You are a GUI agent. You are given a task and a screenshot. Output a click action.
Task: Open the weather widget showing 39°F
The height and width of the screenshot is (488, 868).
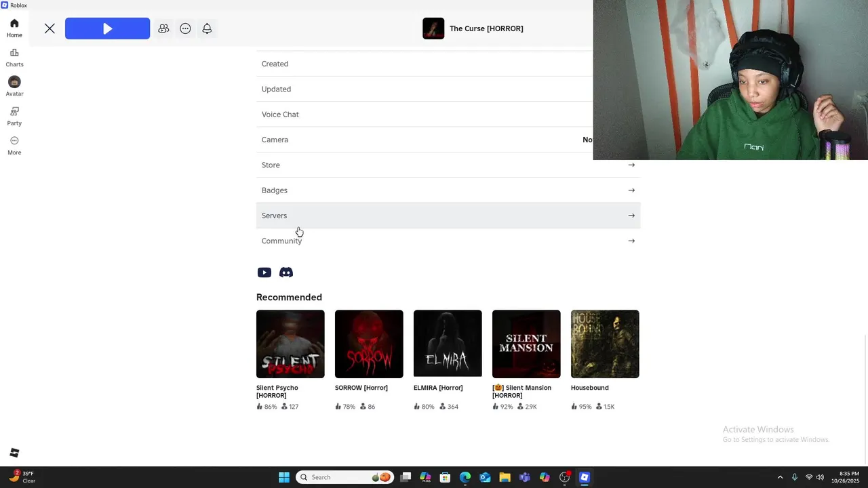[20, 477]
